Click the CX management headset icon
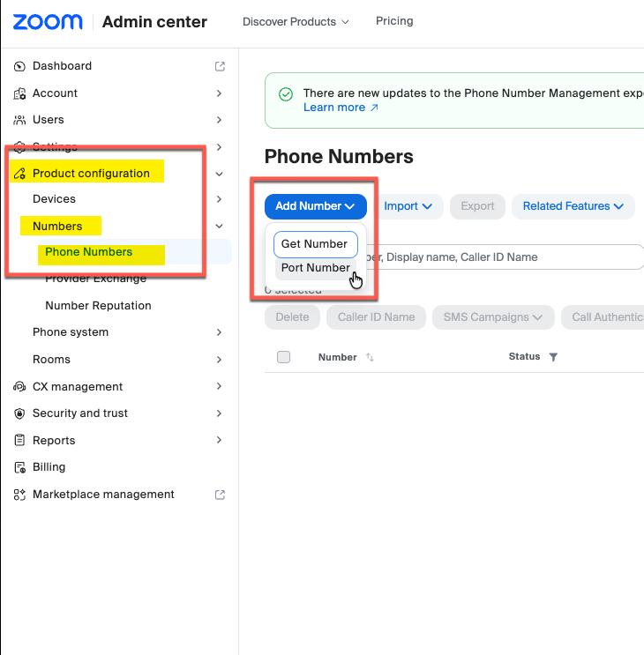Screen dimensions: 644x655 [19, 387]
